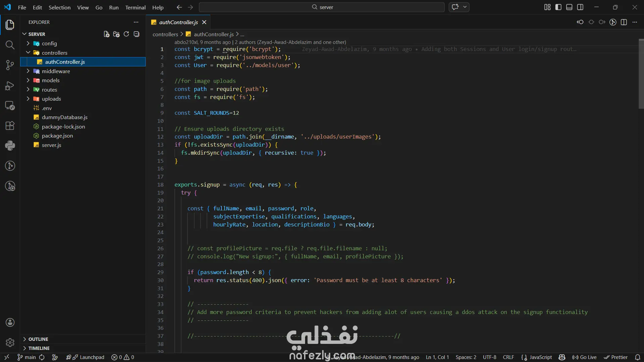The height and width of the screenshot is (362, 644).
Task: Close the authController.js tab
Action: [204, 22]
